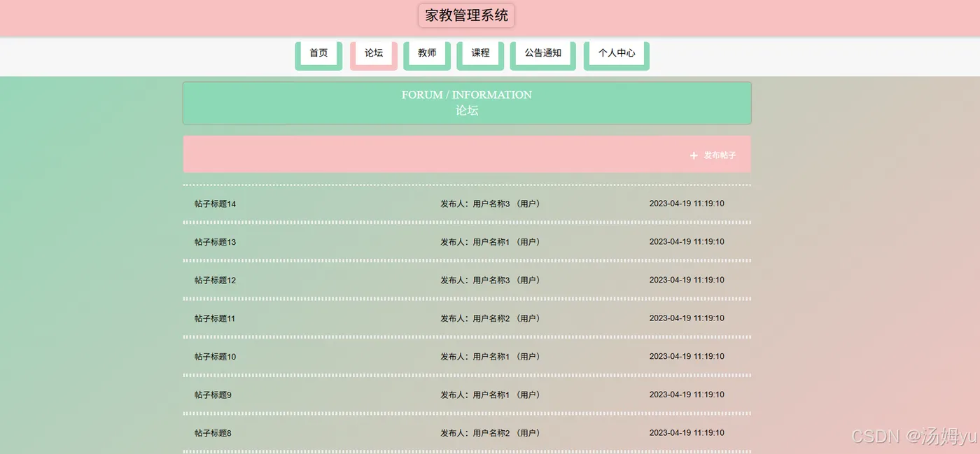Open the 教师 navigation tab
980x454 pixels.
pos(427,53)
